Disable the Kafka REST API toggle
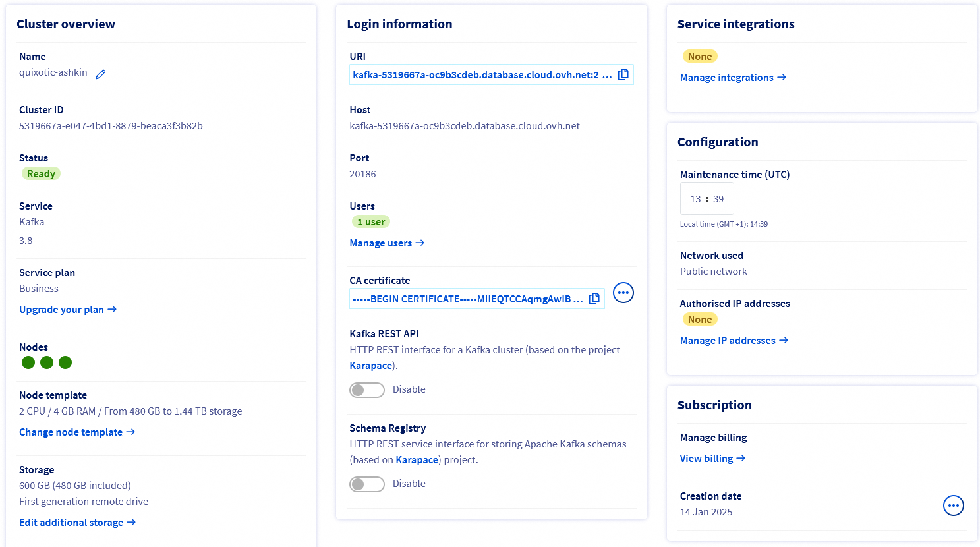Image resolution: width=980 pixels, height=547 pixels. [x=367, y=389]
